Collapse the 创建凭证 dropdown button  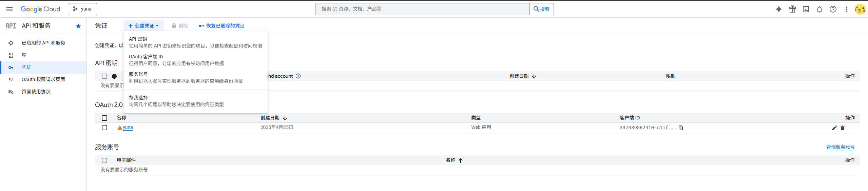143,26
